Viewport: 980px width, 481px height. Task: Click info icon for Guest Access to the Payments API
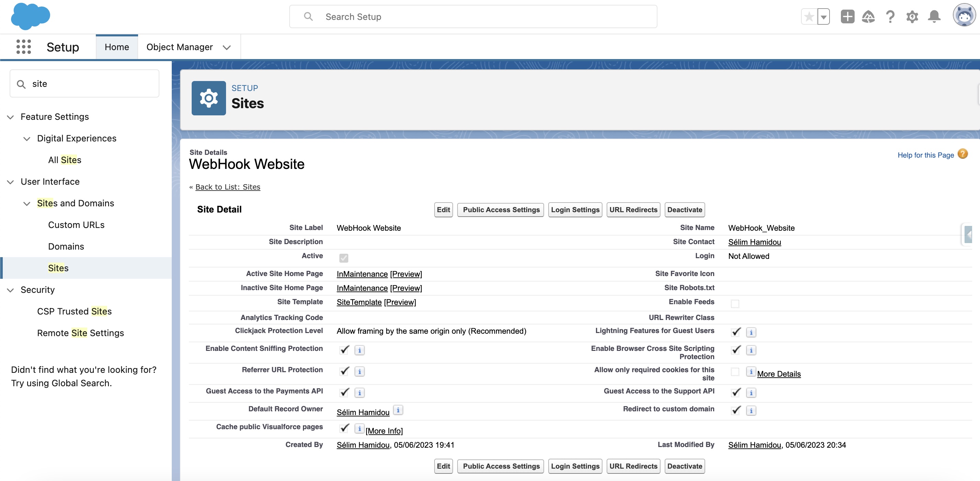coord(360,393)
